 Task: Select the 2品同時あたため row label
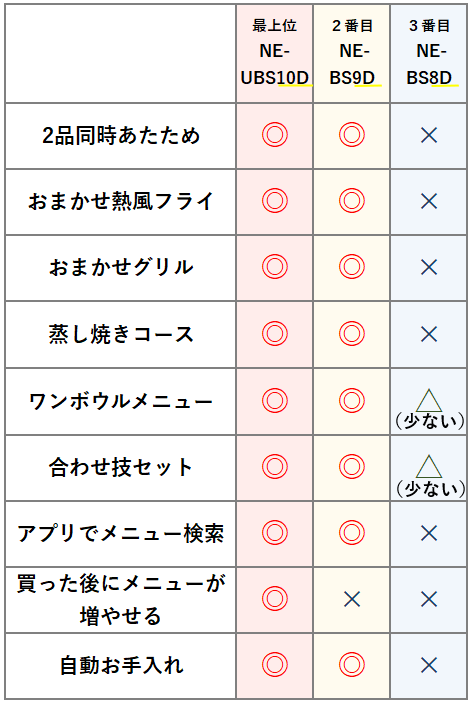point(121,135)
